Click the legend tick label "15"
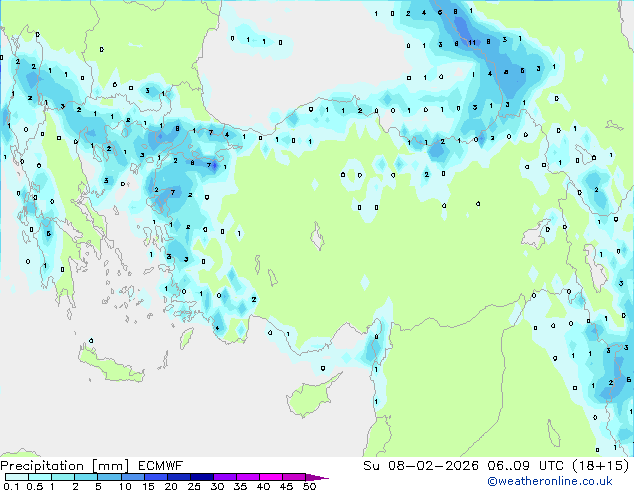This screenshot has width=634, height=490. 148,486
